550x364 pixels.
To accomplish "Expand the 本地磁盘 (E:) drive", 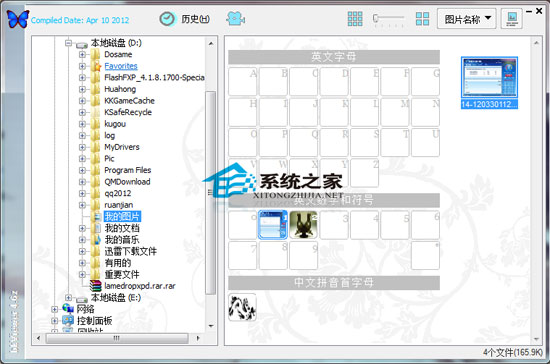I will tap(68, 298).
